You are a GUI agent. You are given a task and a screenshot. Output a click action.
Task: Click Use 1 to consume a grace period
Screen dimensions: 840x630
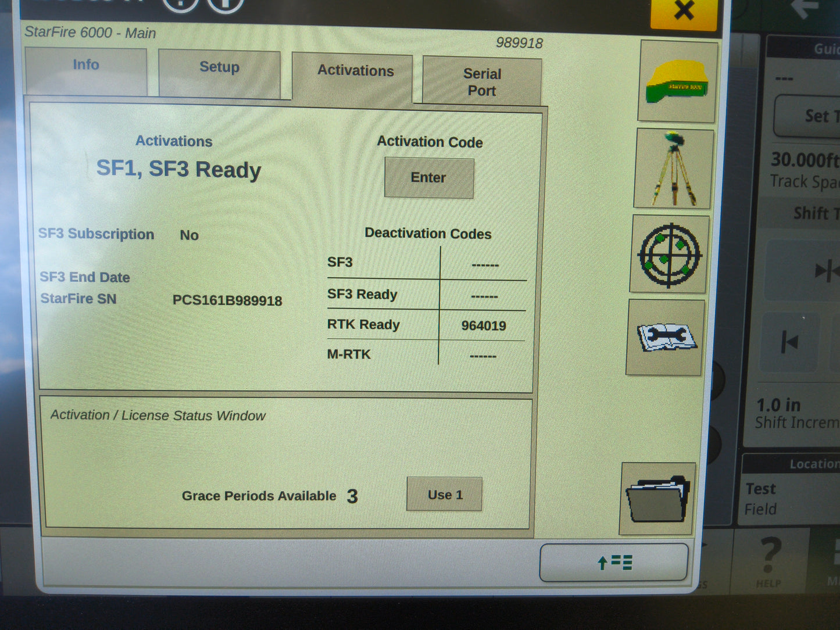444,494
